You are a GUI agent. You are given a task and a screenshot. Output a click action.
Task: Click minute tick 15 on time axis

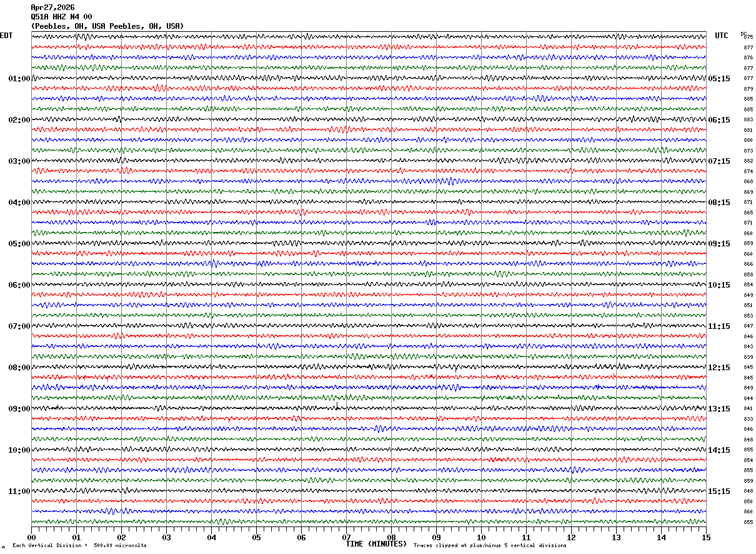coord(706,537)
